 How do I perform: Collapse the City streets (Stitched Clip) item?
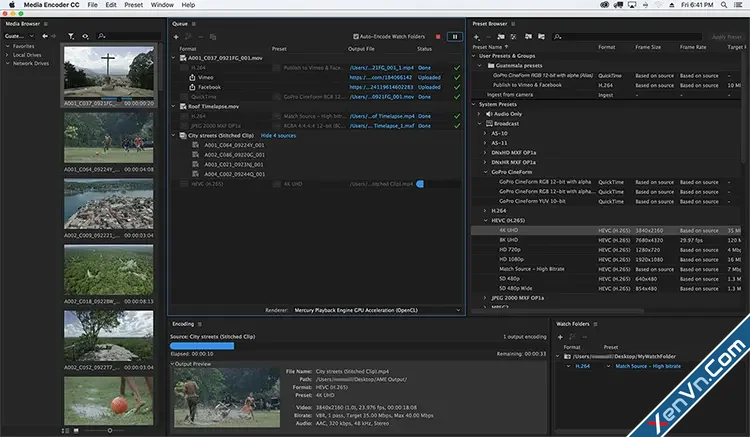(x=174, y=135)
